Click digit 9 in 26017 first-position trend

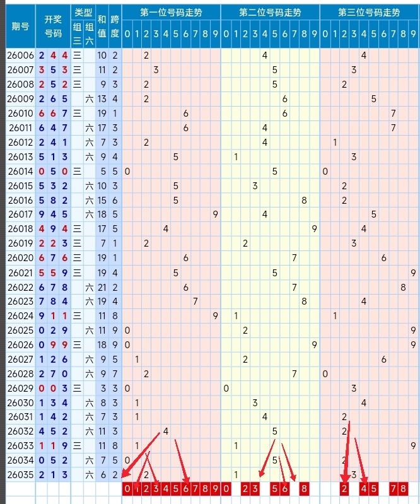pos(215,214)
